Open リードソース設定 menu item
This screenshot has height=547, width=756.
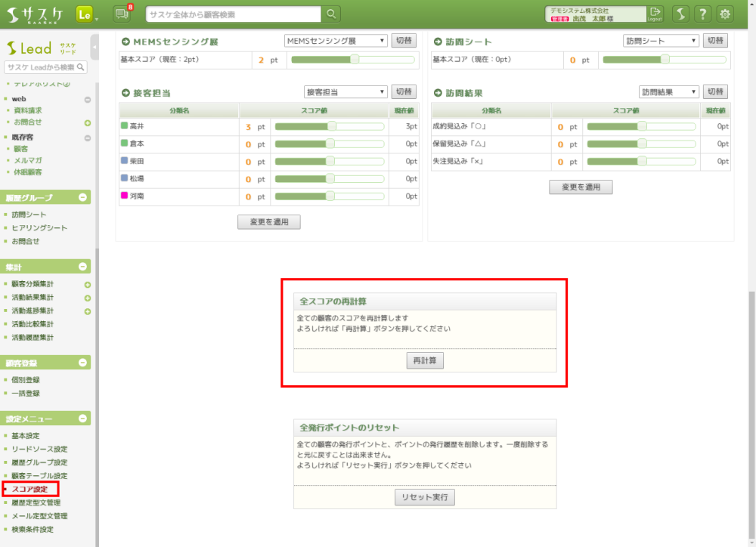[x=39, y=450]
